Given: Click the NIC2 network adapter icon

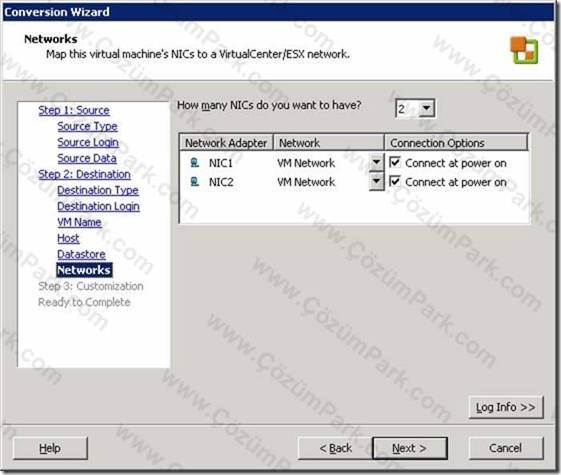Looking at the screenshot, I should 195,182.
